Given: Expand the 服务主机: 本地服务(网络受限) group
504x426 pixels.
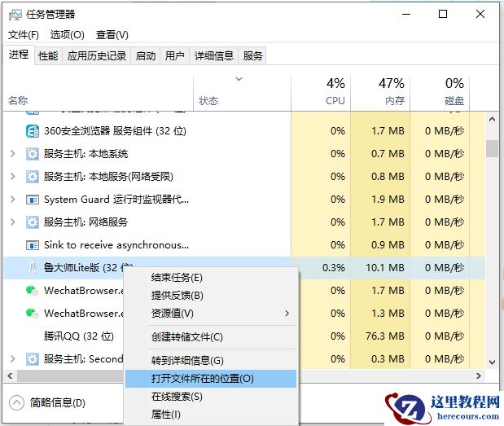Looking at the screenshot, I should tap(12, 177).
